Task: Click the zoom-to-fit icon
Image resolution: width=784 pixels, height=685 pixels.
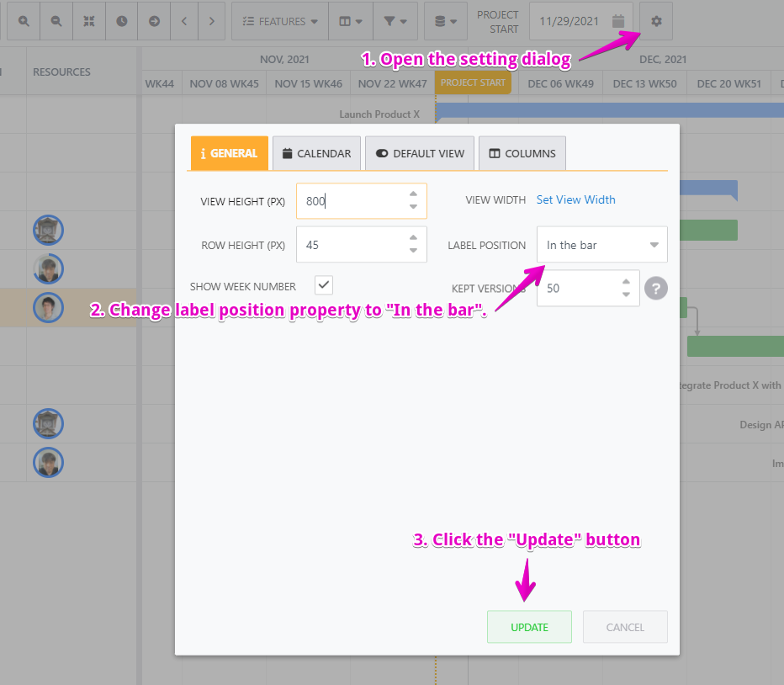Action: (x=89, y=21)
